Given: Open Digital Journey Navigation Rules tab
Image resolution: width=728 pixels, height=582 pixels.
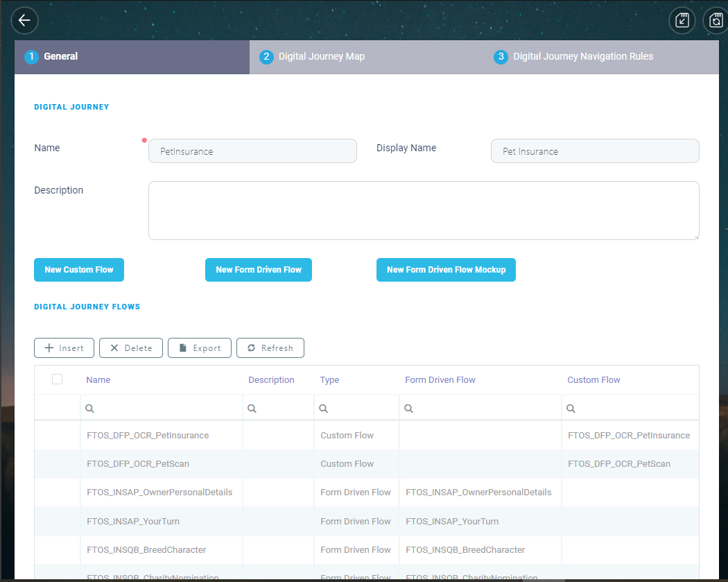Looking at the screenshot, I should (x=582, y=57).
